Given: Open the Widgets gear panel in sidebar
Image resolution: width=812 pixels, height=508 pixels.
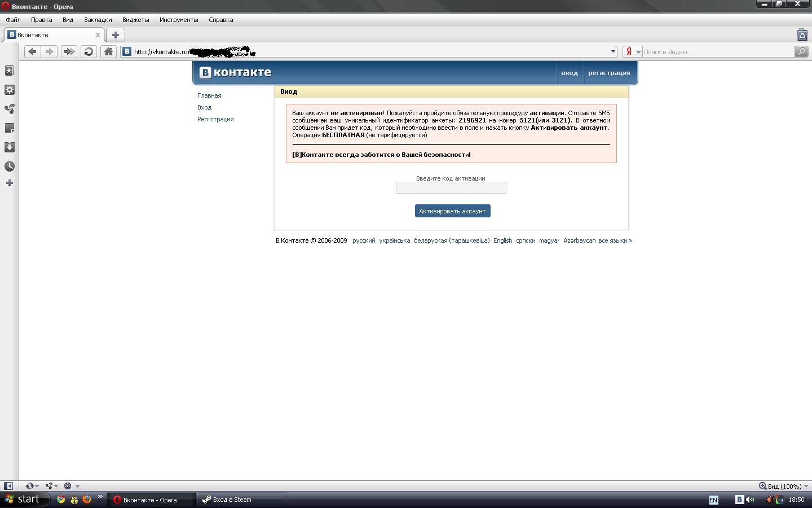Looking at the screenshot, I should coord(9,90).
